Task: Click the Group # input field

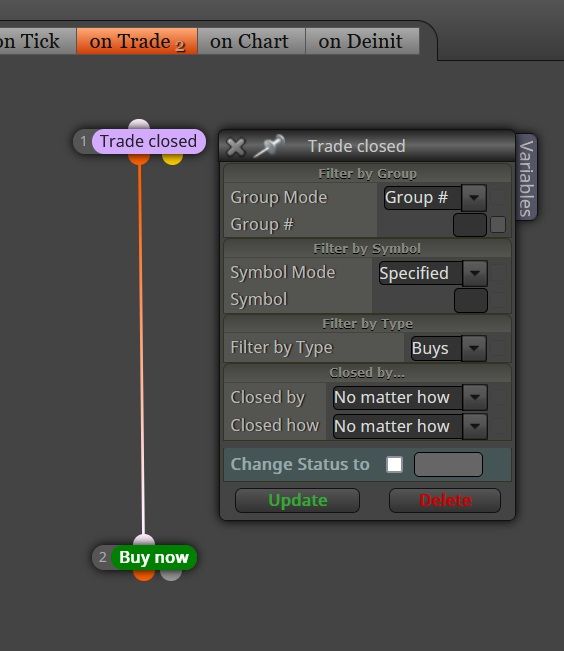Action: coord(470,225)
